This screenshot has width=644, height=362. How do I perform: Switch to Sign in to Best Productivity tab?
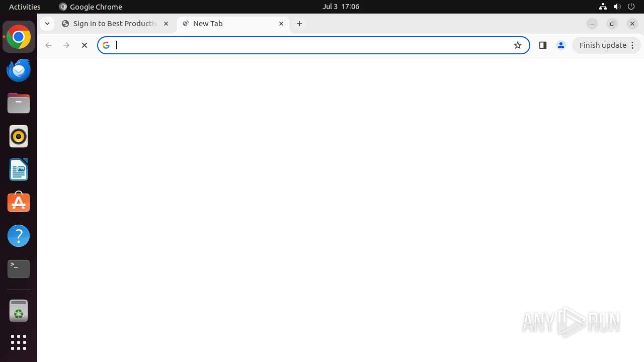(116, 24)
